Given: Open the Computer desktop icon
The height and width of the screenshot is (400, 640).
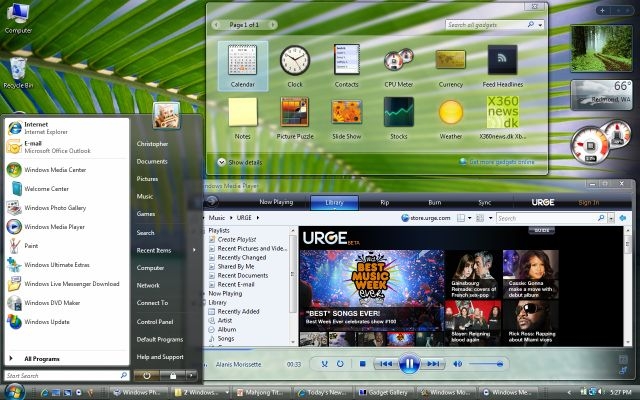Looking at the screenshot, I should click(18, 18).
